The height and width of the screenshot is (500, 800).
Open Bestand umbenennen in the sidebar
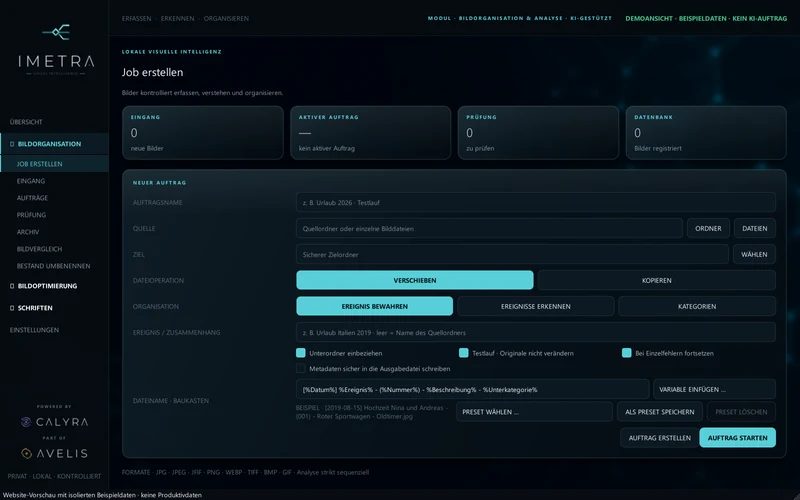[x=53, y=266]
